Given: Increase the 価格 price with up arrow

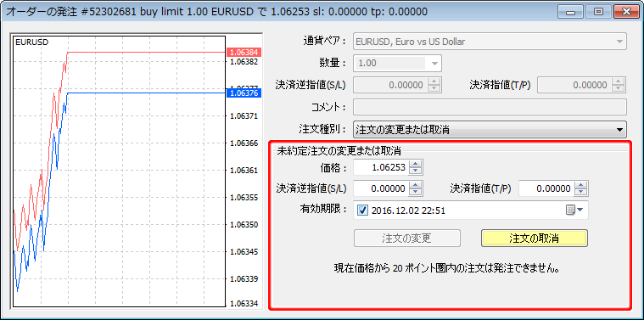Looking at the screenshot, I should pyautogui.click(x=416, y=164).
